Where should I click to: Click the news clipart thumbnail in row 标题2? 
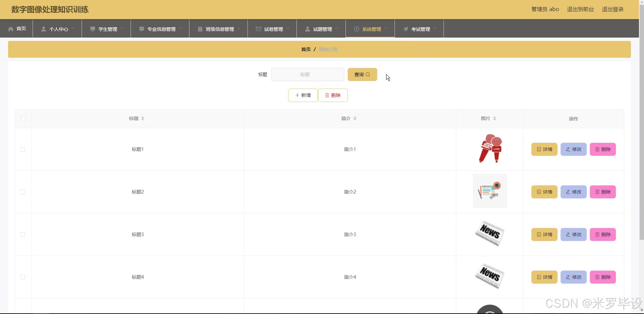(x=490, y=191)
